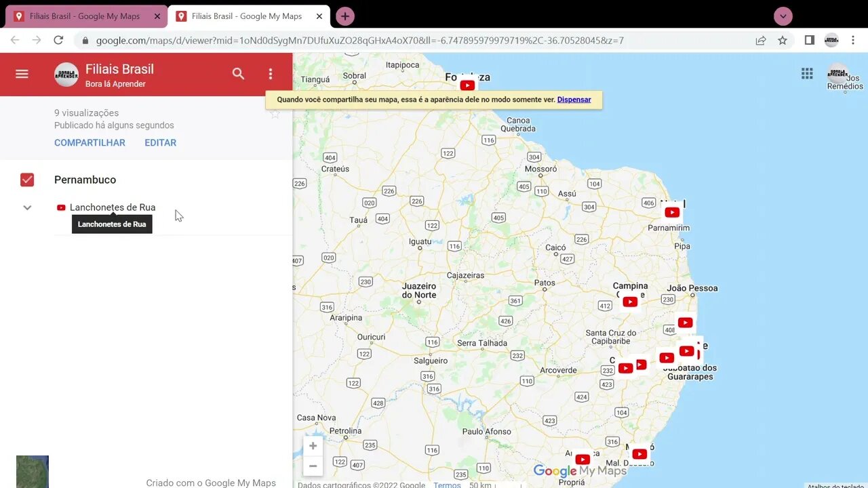The image size is (868, 488).
Task: Reload the page in browser toolbar
Action: point(58,41)
